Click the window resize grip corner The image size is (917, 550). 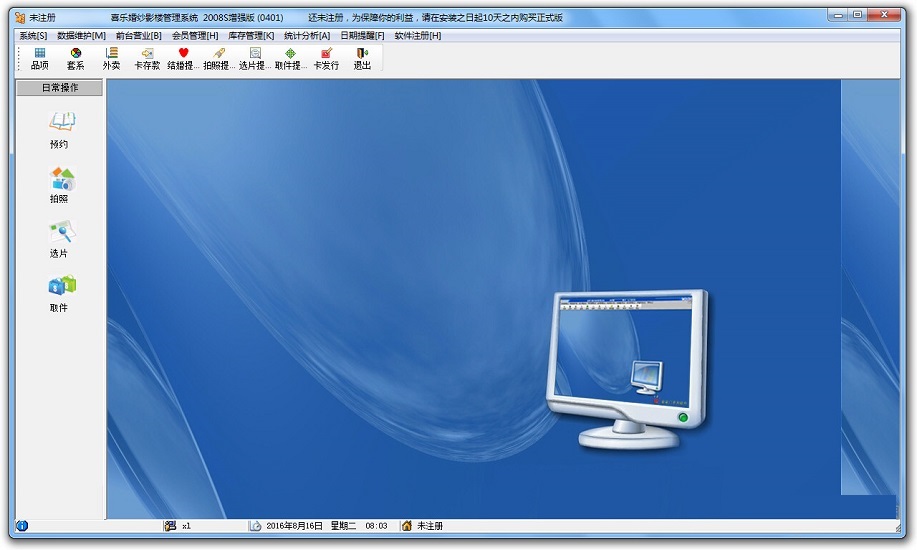coord(899,527)
